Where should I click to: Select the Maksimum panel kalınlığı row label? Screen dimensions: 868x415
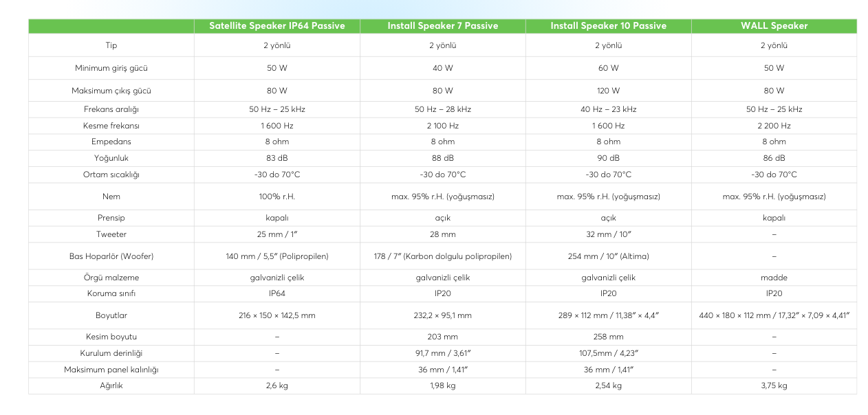[x=111, y=370]
